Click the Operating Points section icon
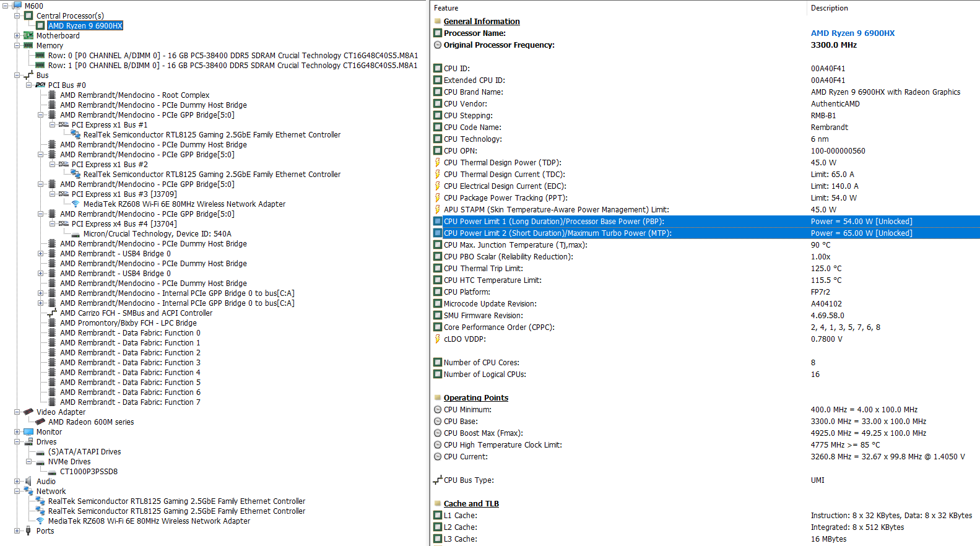This screenshot has height=546, width=980. click(x=438, y=397)
